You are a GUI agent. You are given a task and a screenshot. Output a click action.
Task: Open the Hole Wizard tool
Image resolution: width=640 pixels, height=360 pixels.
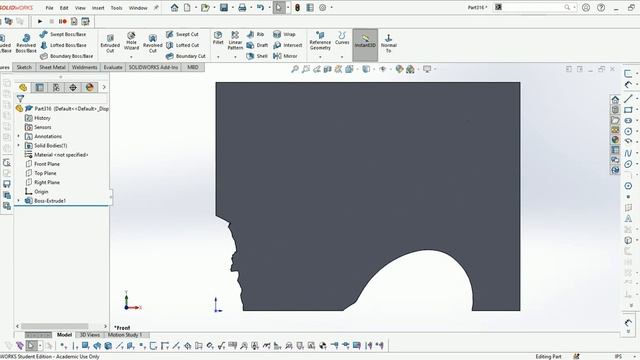[x=131, y=41]
